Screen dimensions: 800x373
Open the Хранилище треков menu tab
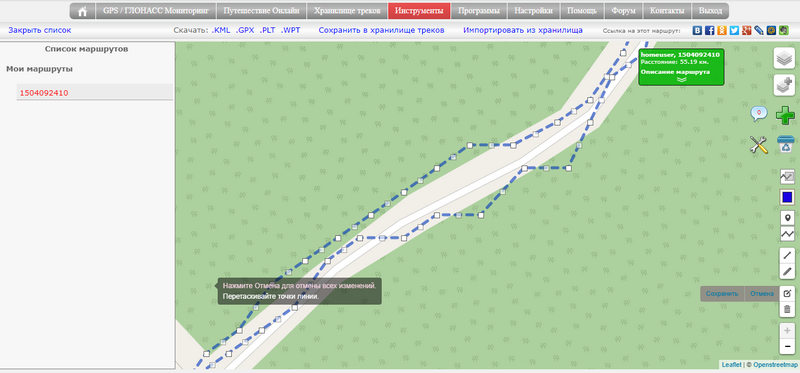[x=347, y=11]
